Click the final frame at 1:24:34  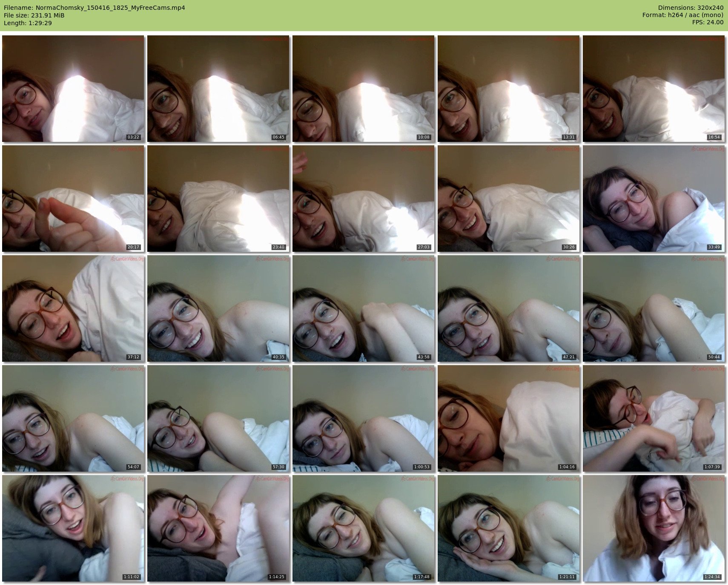coord(653,528)
